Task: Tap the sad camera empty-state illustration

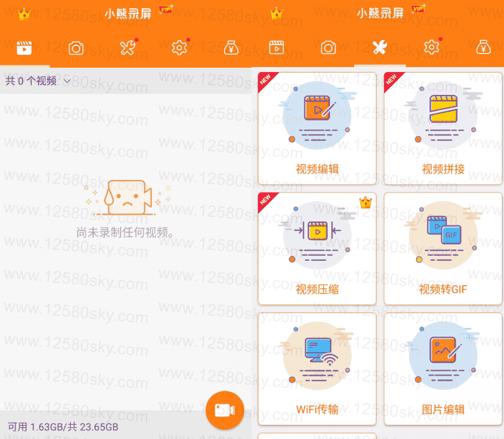Action: pyautogui.click(x=127, y=197)
